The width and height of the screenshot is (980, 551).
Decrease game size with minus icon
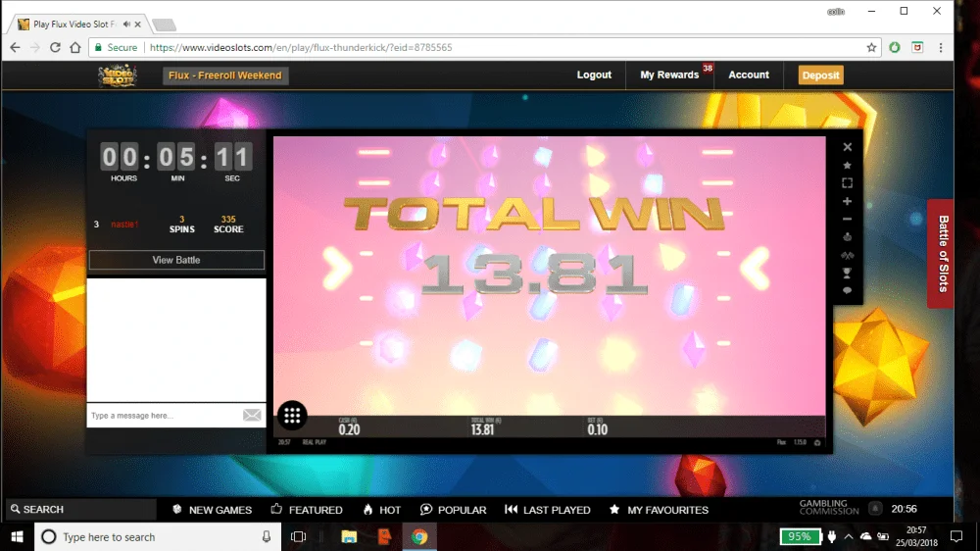pos(847,219)
